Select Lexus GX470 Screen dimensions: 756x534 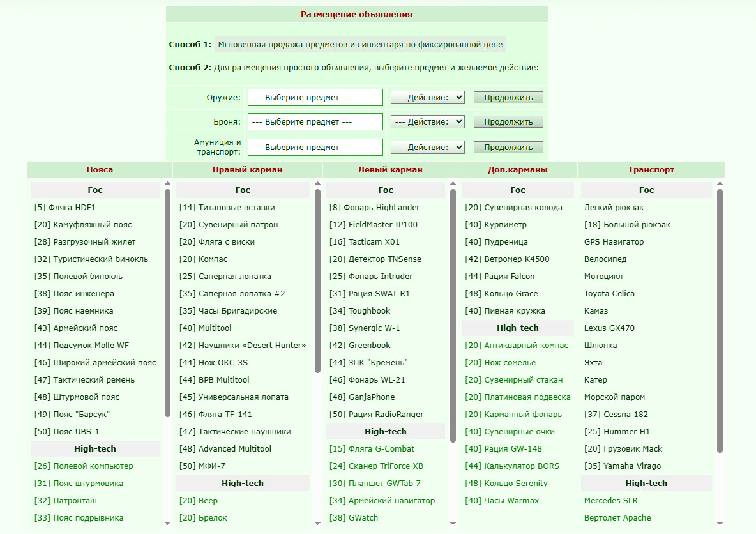609,328
